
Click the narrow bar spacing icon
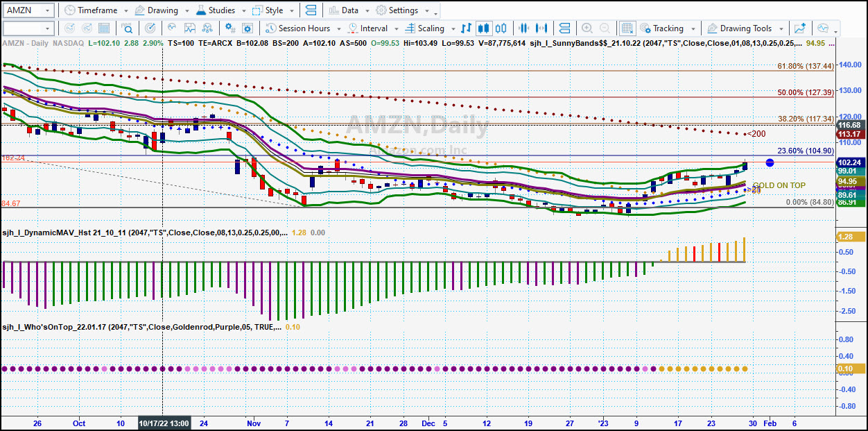click(523, 28)
